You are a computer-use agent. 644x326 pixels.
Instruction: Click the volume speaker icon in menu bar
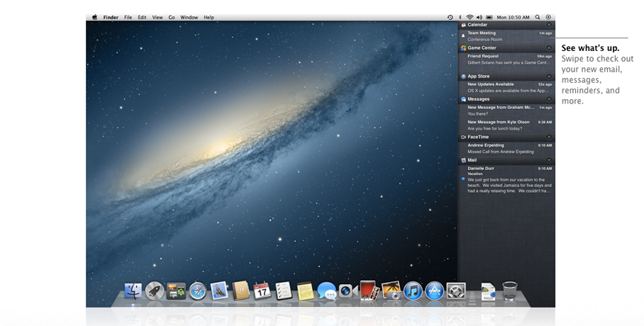click(x=479, y=17)
